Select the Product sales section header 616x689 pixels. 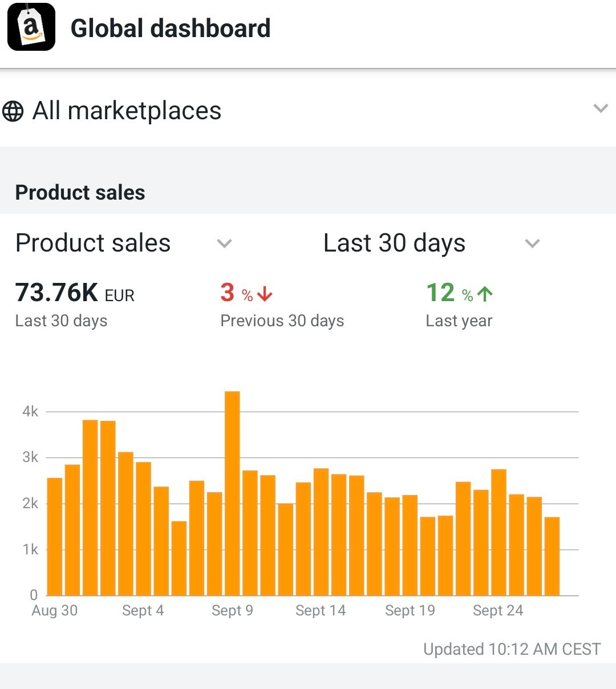pos(80,192)
